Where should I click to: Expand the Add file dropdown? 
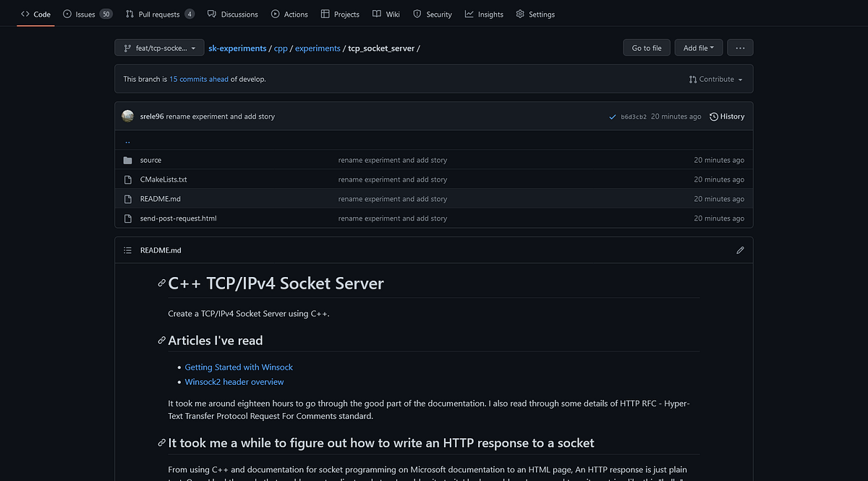click(698, 47)
